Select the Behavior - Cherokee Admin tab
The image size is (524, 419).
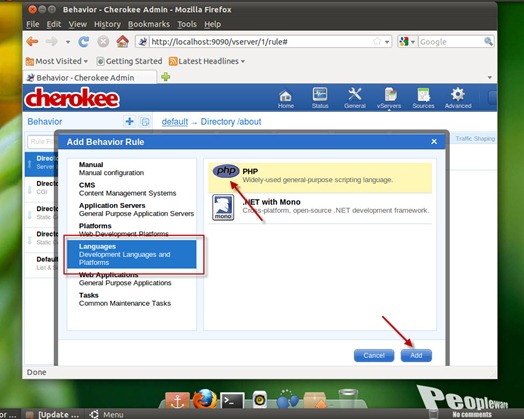pos(90,78)
